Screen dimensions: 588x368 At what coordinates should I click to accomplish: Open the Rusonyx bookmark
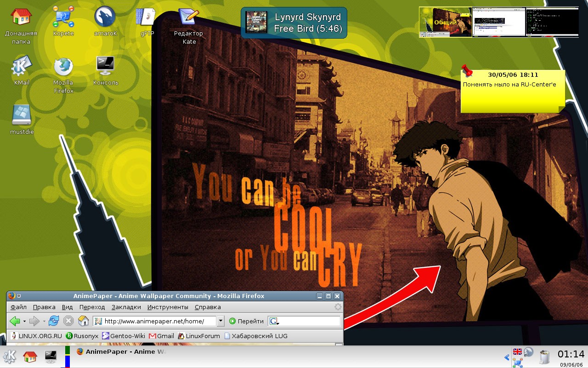[82, 336]
